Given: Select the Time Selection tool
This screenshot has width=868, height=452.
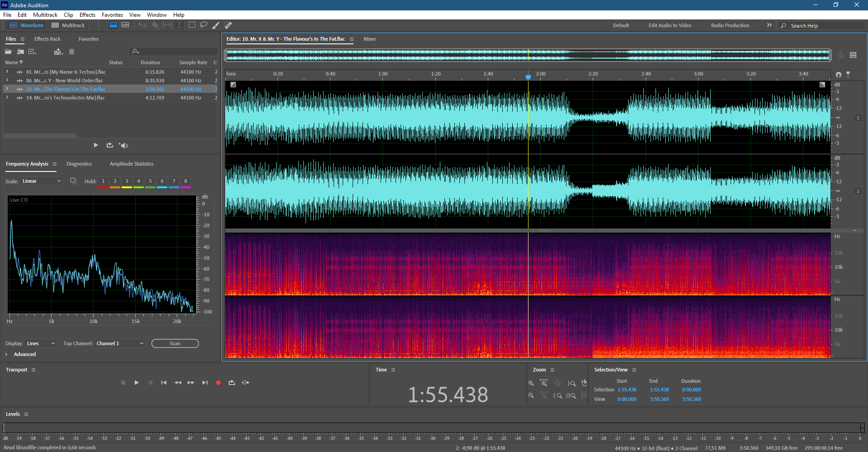Looking at the screenshot, I should pyautogui.click(x=179, y=25).
